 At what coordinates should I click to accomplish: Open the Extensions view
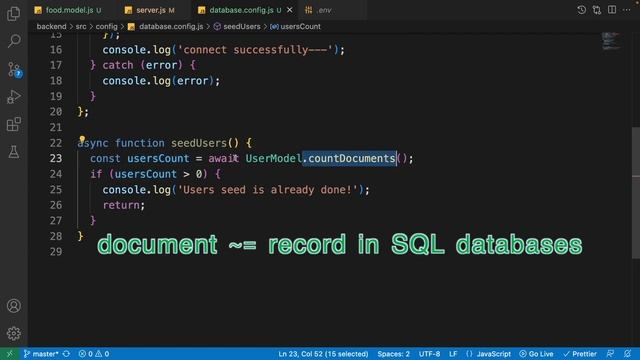point(13,124)
